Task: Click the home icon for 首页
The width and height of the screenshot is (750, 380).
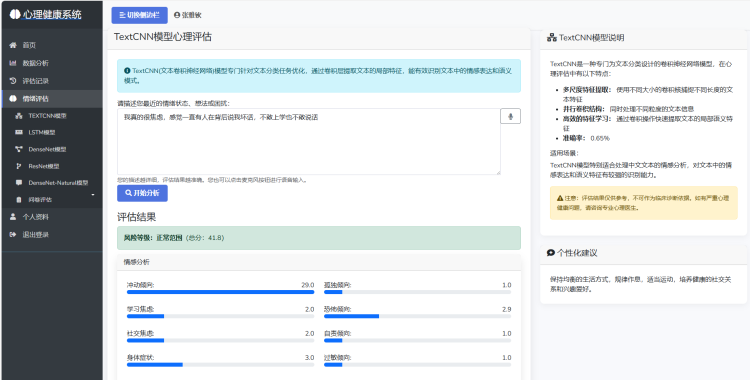Action: [x=13, y=45]
